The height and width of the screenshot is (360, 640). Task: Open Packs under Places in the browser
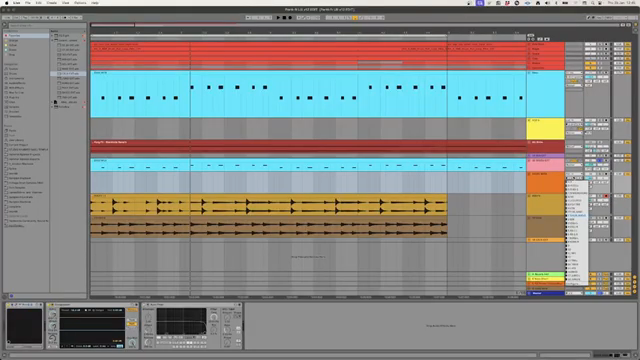coord(12,131)
